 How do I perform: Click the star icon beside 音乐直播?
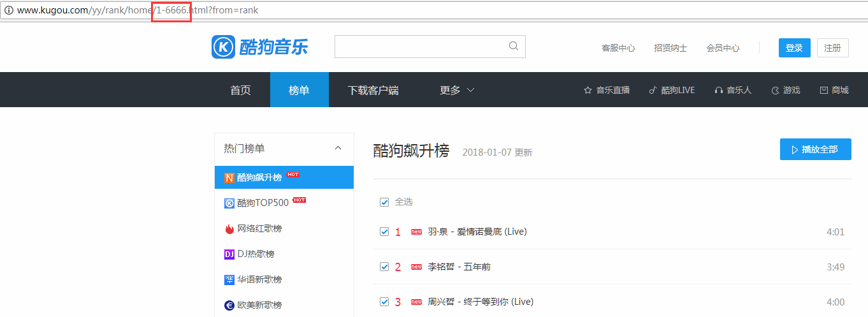point(588,91)
